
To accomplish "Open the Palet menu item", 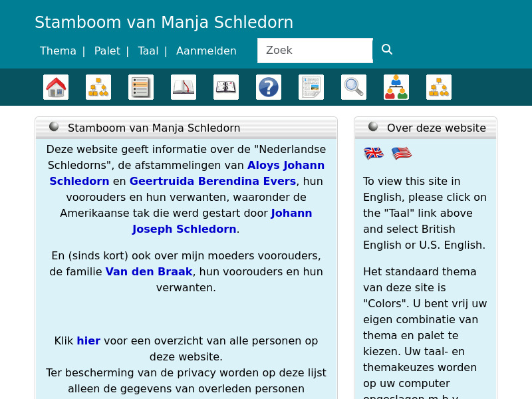I will click(107, 51).
